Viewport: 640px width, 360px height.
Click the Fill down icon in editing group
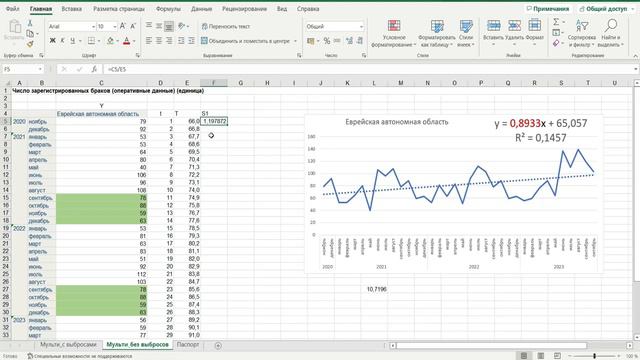[x=556, y=32]
